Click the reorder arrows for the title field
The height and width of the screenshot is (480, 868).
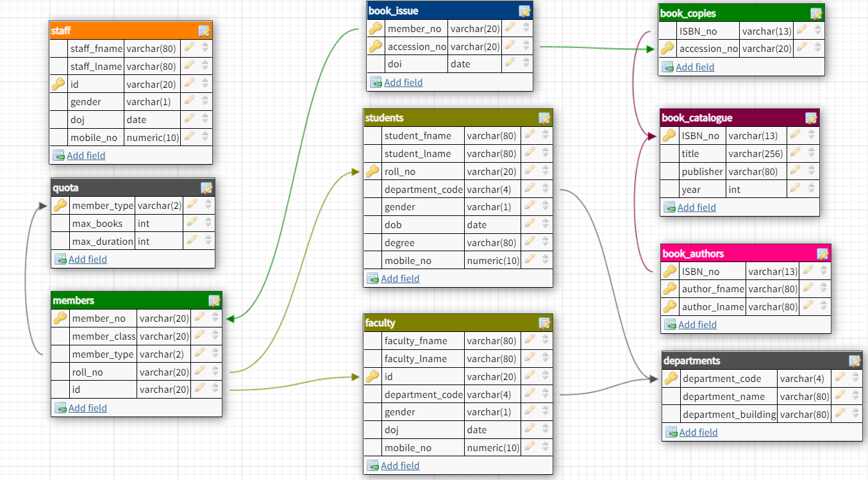point(812,153)
